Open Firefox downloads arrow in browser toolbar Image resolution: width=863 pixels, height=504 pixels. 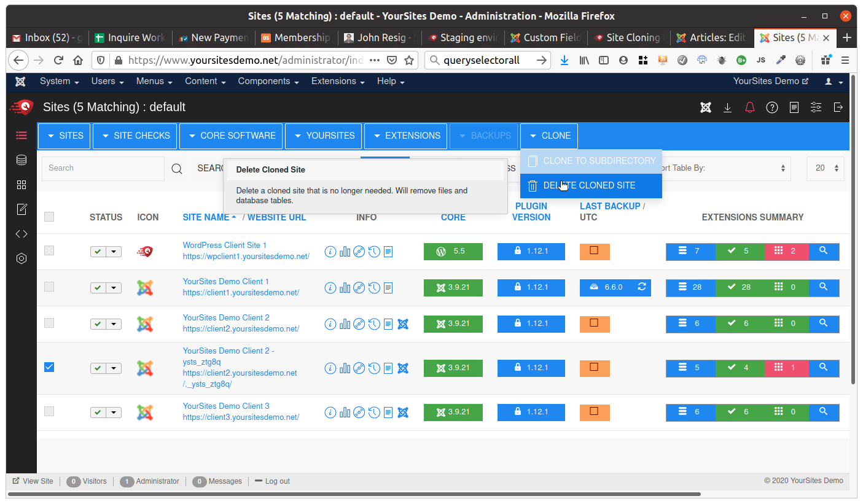564,60
